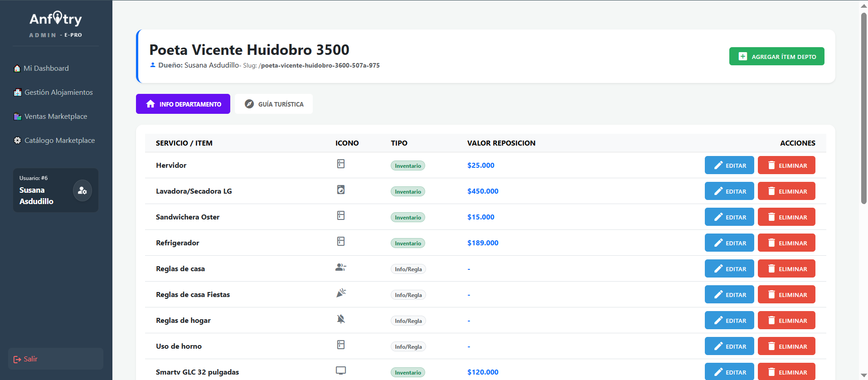Click the user settings icon for Susana Asdudillo
This screenshot has height=380, width=868.
(82, 190)
